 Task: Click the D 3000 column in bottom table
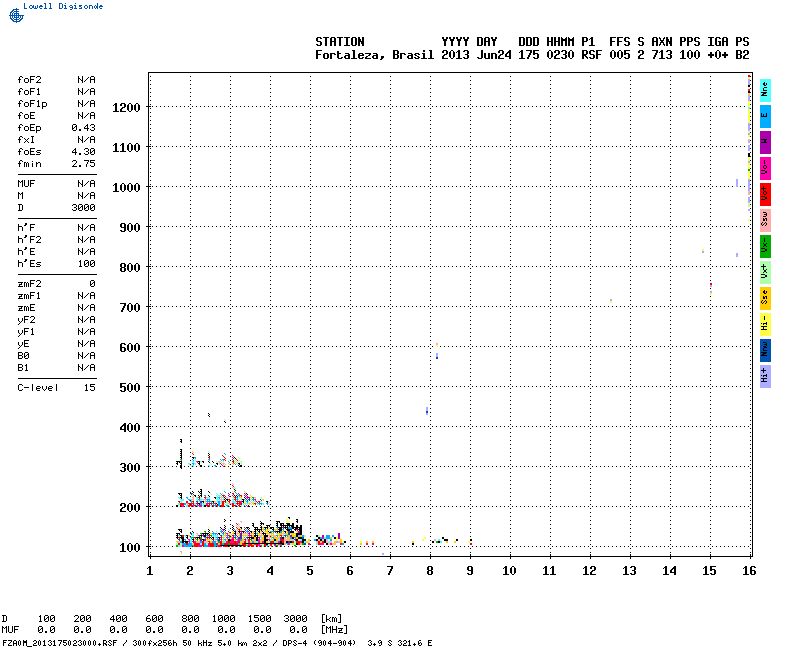295,624
